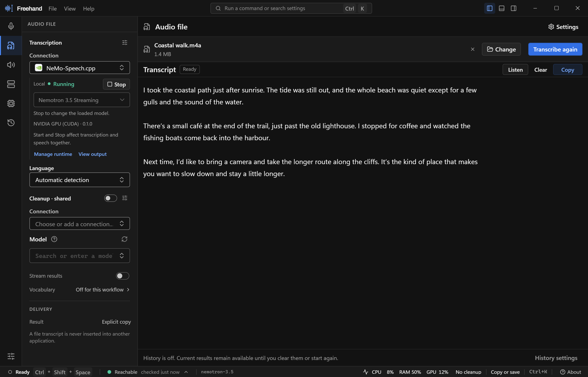The width and height of the screenshot is (588, 377).
Task: Refresh the Model list
Action: click(x=124, y=239)
